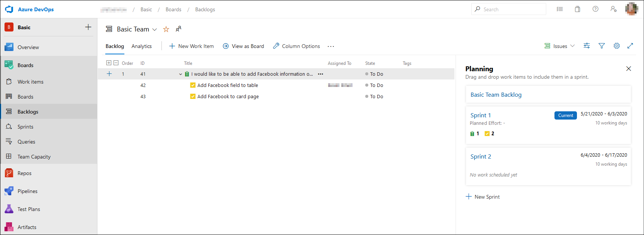The image size is (644, 235).
Task: Go to Sprints in the sidebar
Action: pyautogui.click(x=25, y=127)
